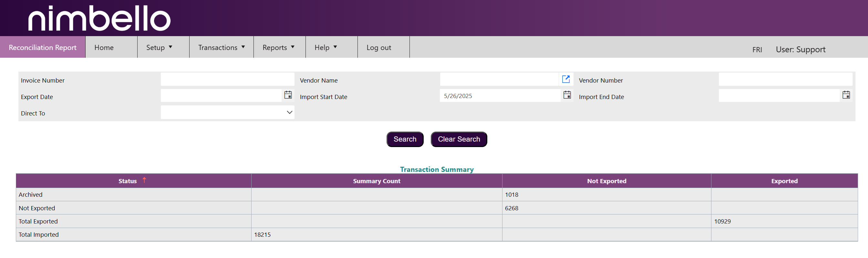This screenshot has width=868, height=258.
Task: Expand the Transactions menu
Action: 221,47
